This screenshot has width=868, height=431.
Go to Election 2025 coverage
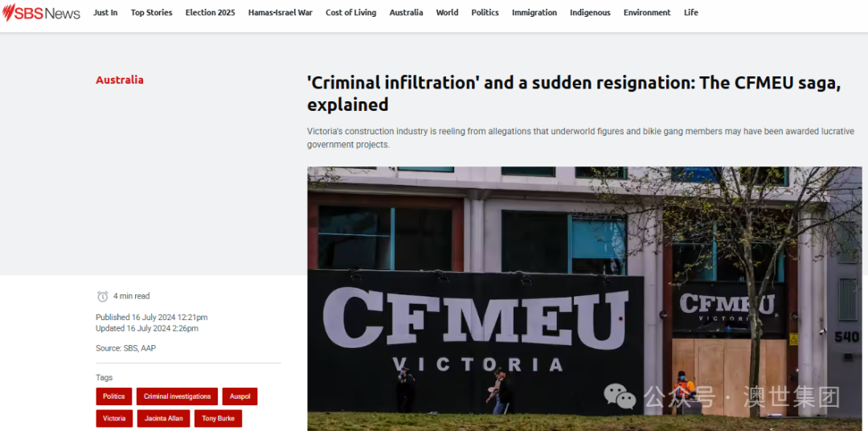coord(210,12)
